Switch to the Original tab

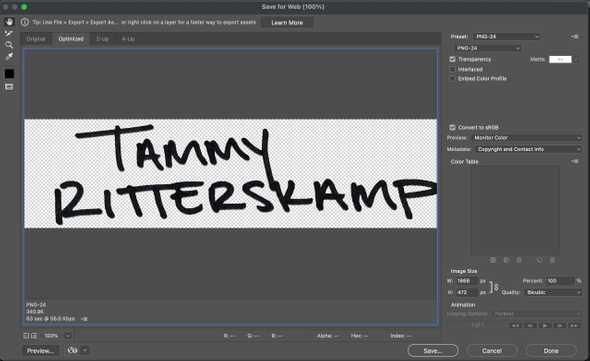pyautogui.click(x=36, y=39)
